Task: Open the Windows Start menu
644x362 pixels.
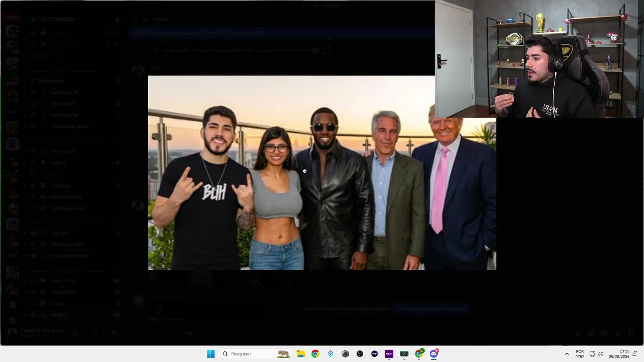Action: [x=211, y=354]
